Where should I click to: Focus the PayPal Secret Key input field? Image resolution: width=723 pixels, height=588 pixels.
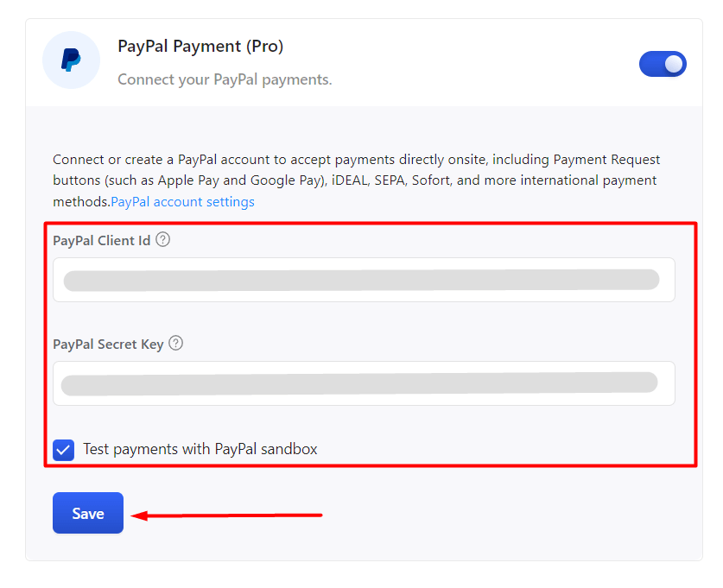pyautogui.click(x=364, y=383)
